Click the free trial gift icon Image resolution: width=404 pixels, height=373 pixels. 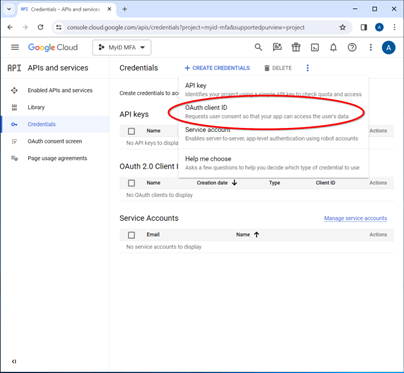tap(296, 47)
